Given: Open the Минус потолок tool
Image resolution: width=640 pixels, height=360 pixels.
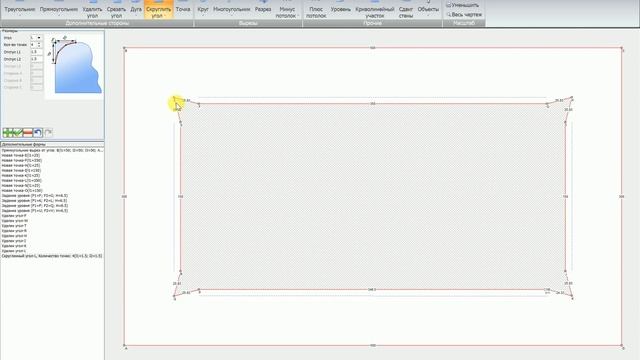Looking at the screenshot, I should 287,10.
